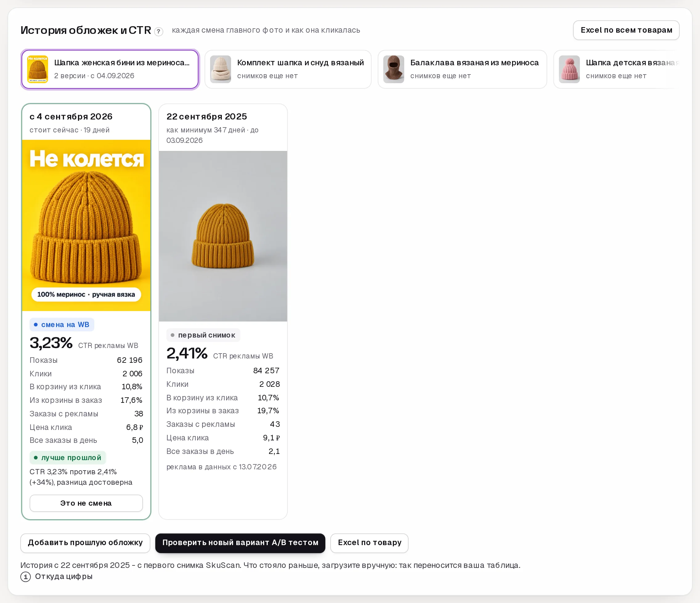
Task: Click смена на WB badge
Action: pos(62,325)
